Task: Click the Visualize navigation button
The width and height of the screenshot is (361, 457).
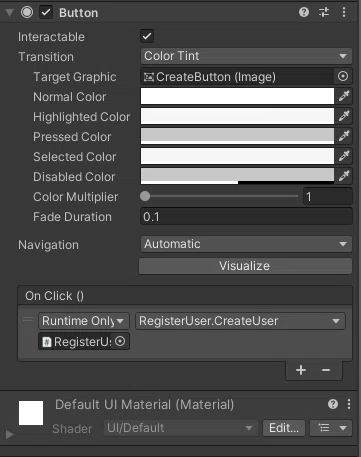Action: (245, 266)
